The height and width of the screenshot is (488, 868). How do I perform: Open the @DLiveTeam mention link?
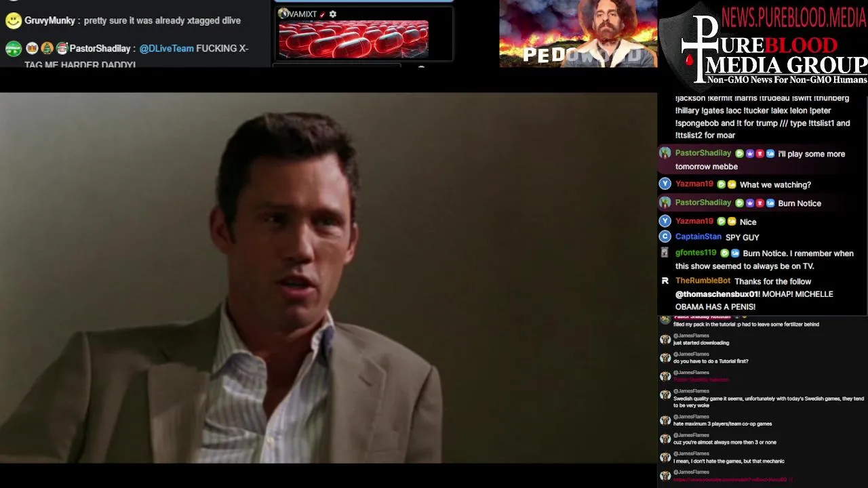pos(166,49)
